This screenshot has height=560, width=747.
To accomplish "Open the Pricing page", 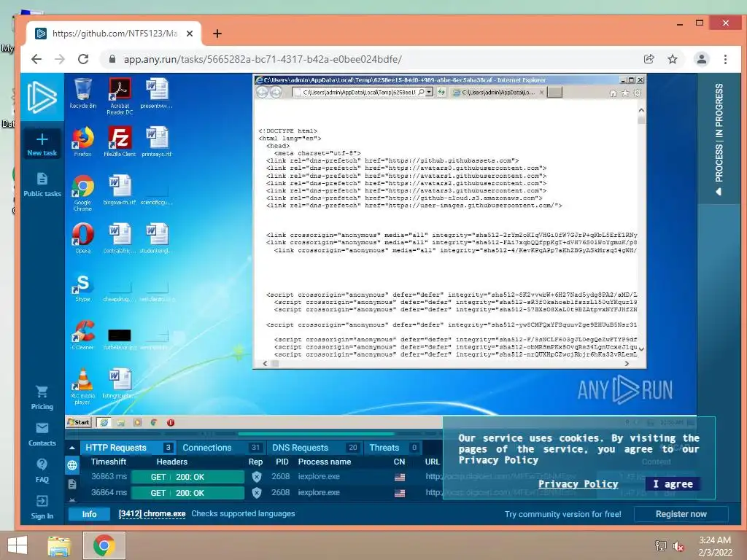I will (x=42, y=398).
